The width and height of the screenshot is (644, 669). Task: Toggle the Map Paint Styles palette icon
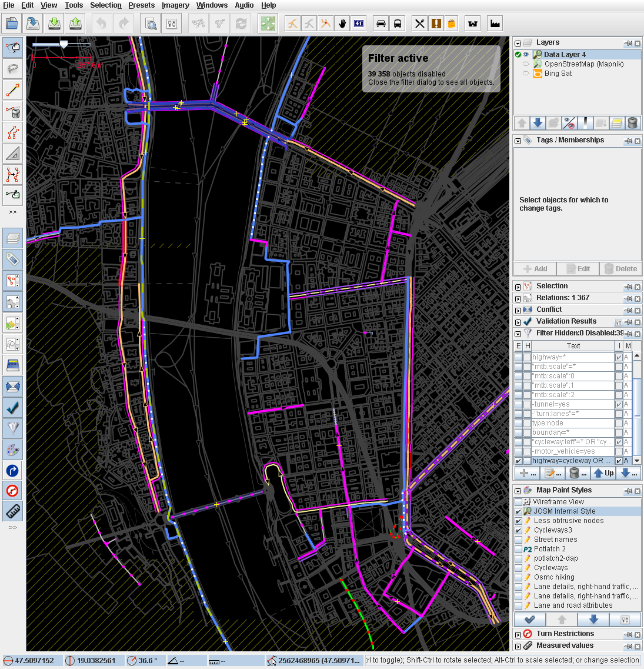coord(13,450)
